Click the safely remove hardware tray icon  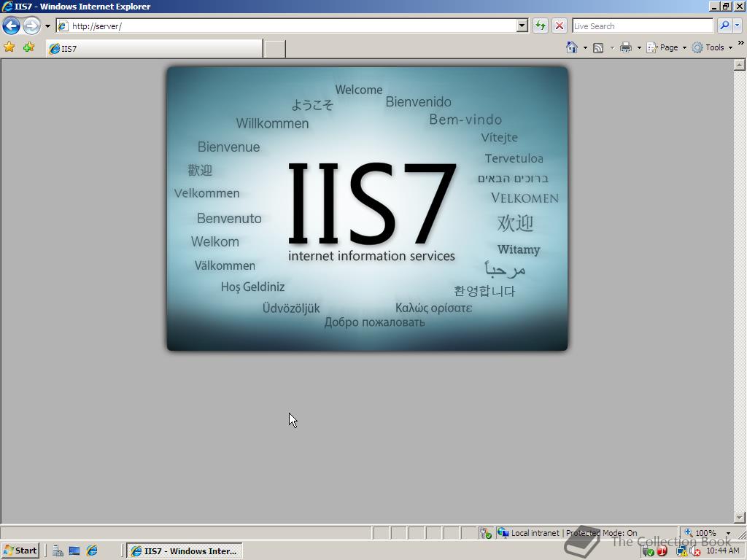pyautogui.click(x=648, y=551)
